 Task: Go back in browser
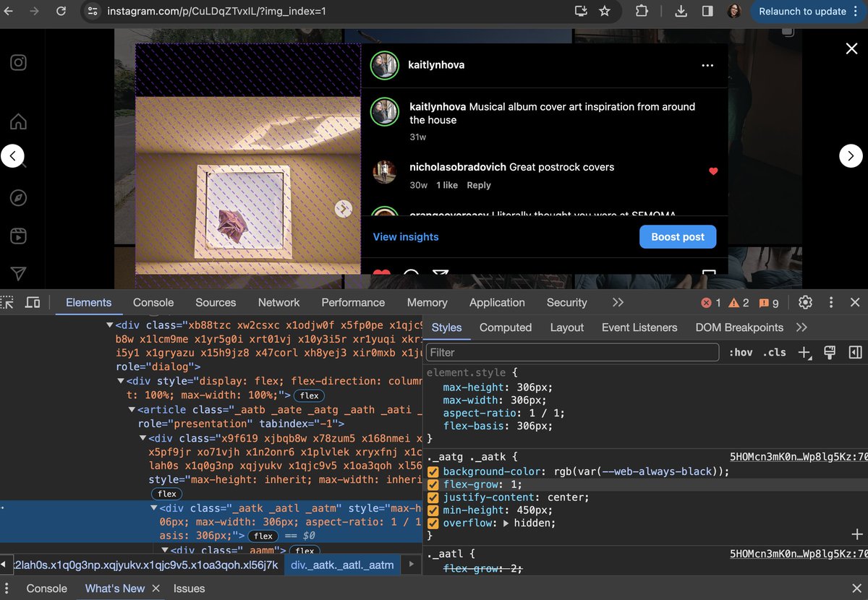click(9, 11)
